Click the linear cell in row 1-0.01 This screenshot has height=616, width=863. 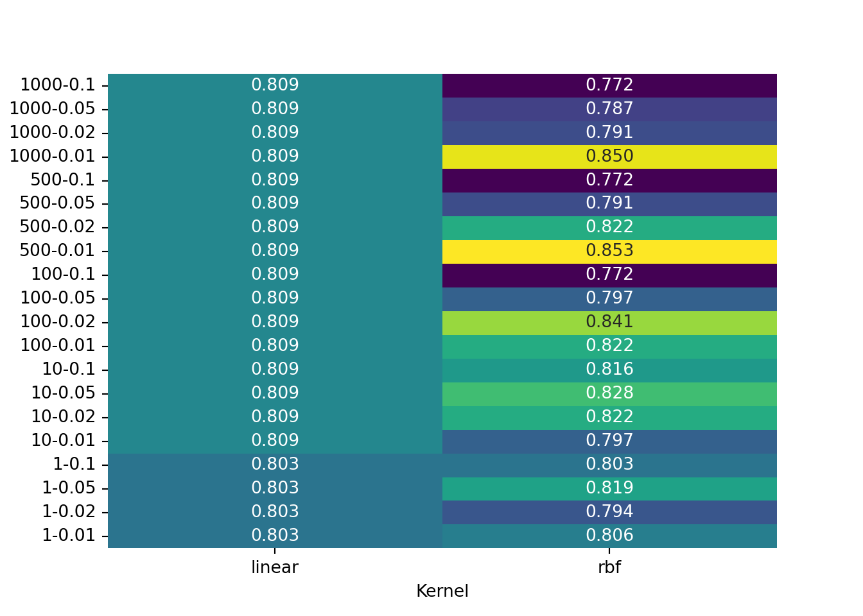(275, 536)
